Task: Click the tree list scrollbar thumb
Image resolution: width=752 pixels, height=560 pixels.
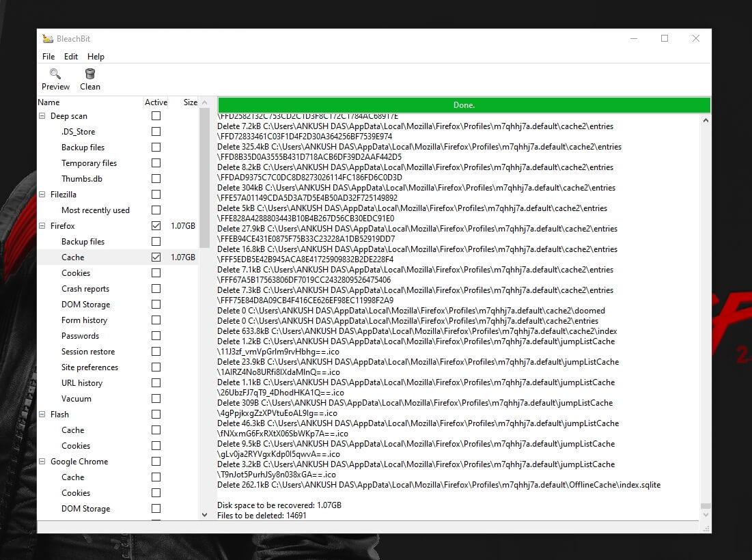Action: [205, 178]
